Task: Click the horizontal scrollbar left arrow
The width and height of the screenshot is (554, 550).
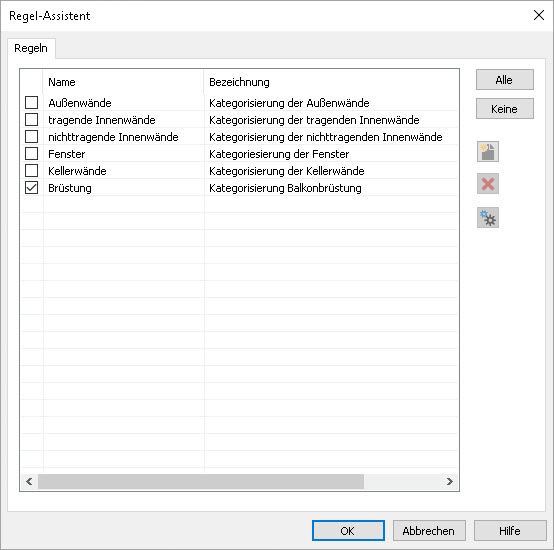Action: point(29,481)
